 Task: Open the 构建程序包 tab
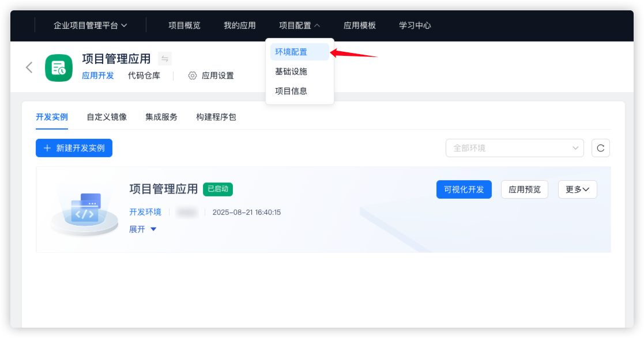[216, 117]
